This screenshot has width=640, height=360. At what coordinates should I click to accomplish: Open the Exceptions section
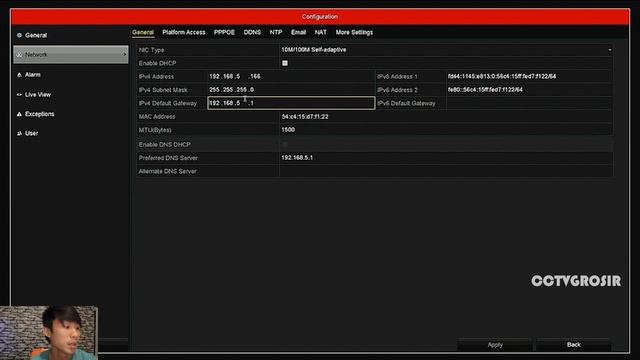coord(40,114)
